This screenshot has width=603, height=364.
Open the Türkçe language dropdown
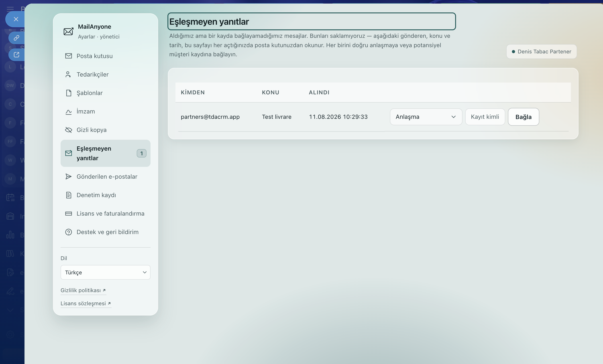coord(106,272)
